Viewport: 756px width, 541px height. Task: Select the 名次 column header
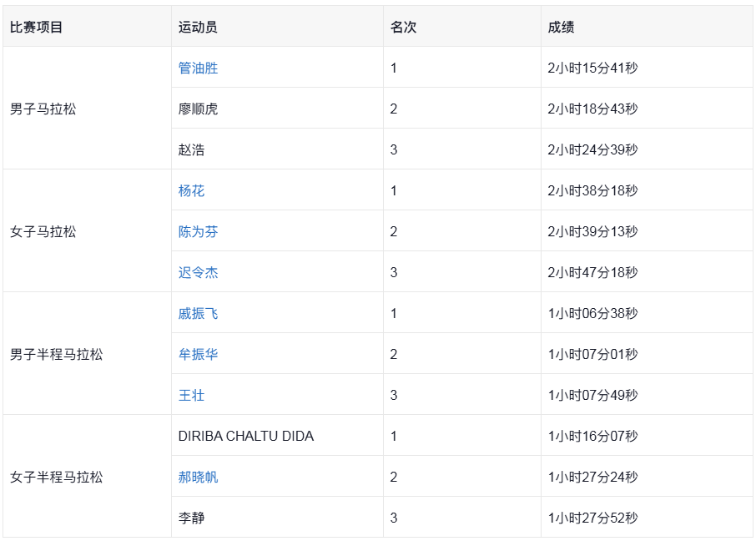[462, 27]
